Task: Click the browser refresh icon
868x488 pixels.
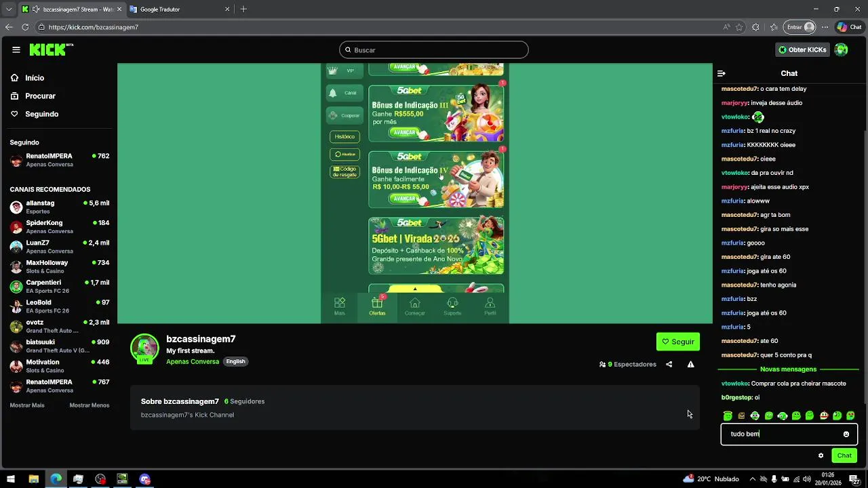Action: [x=25, y=27]
